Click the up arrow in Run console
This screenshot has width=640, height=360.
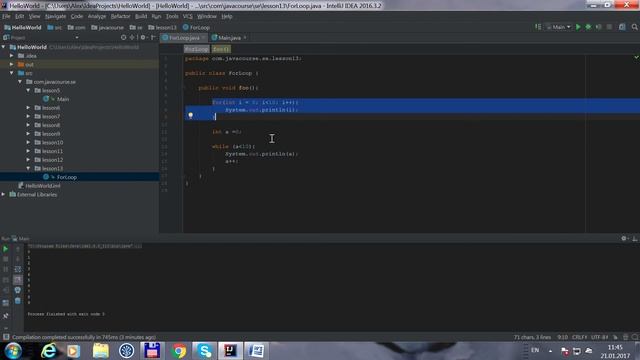click(18, 249)
